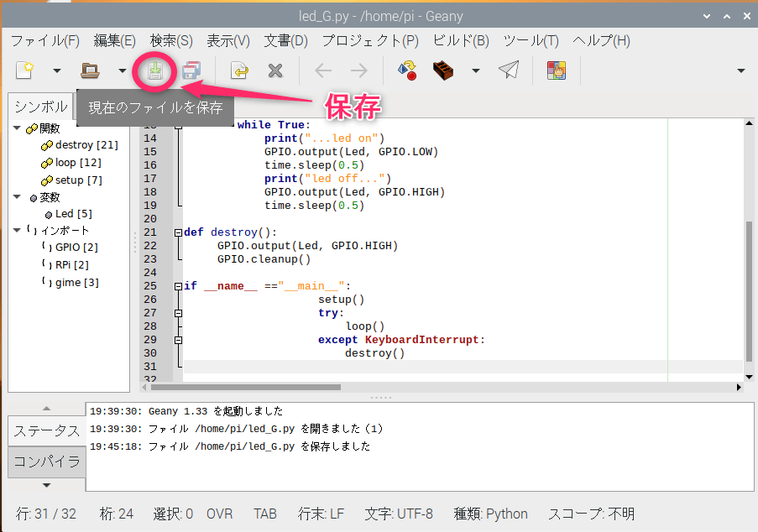Click the 'Geany 1.33 を起動しました' log line

pos(186,411)
